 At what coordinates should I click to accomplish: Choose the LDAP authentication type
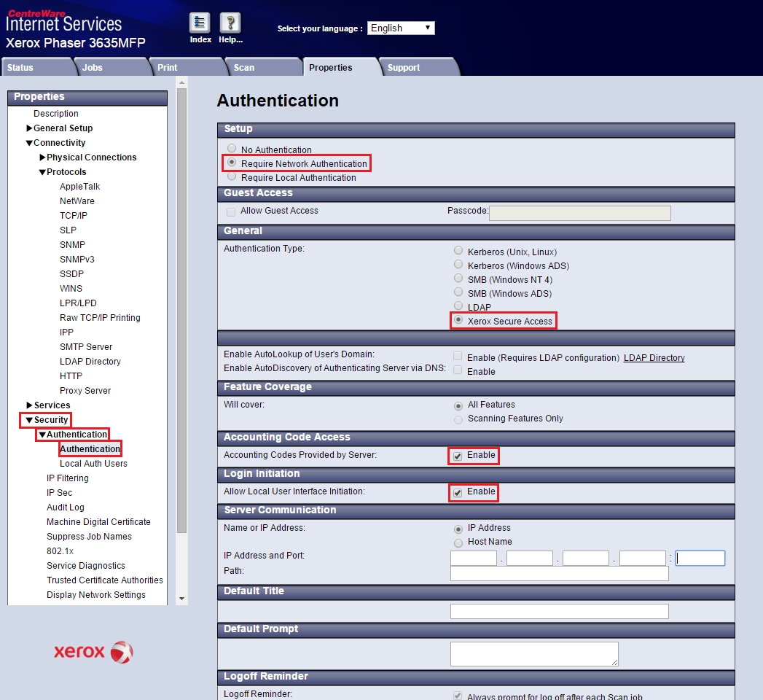coord(458,306)
